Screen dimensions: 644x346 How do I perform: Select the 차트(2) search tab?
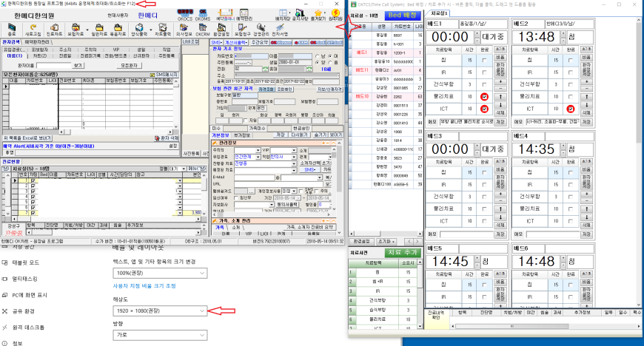[x=40, y=55]
